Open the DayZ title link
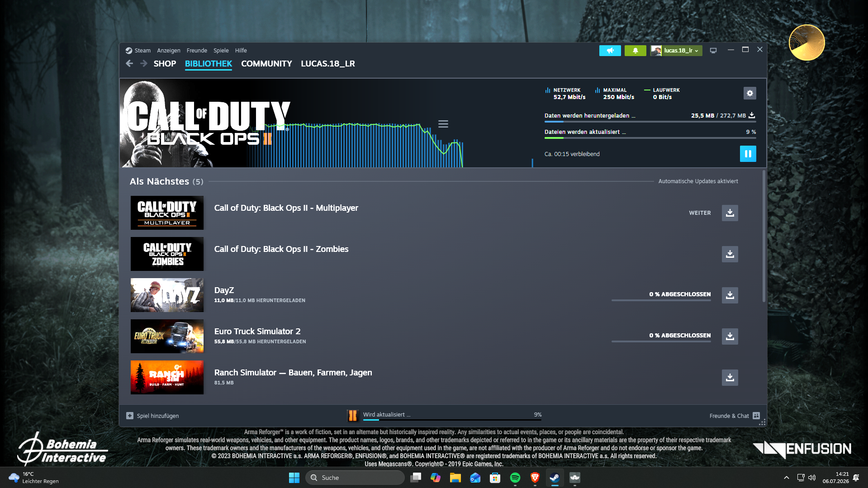 coord(224,290)
